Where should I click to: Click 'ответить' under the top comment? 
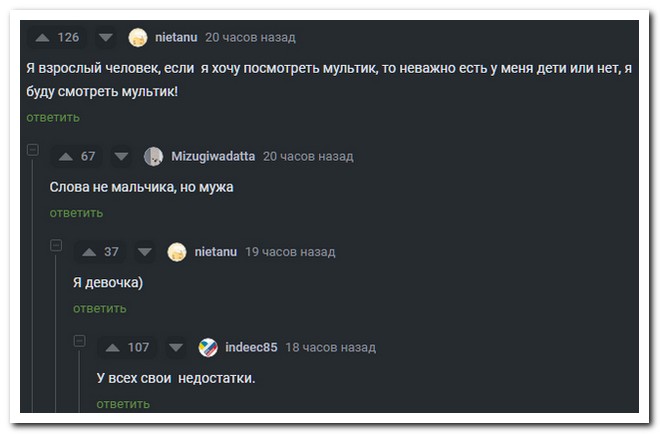[x=53, y=117]
